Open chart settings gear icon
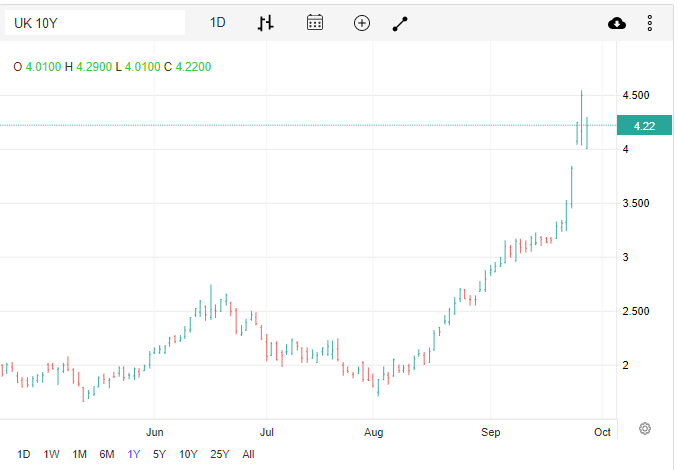The height and width of the screenshot is (470, 678). (645, 428)
